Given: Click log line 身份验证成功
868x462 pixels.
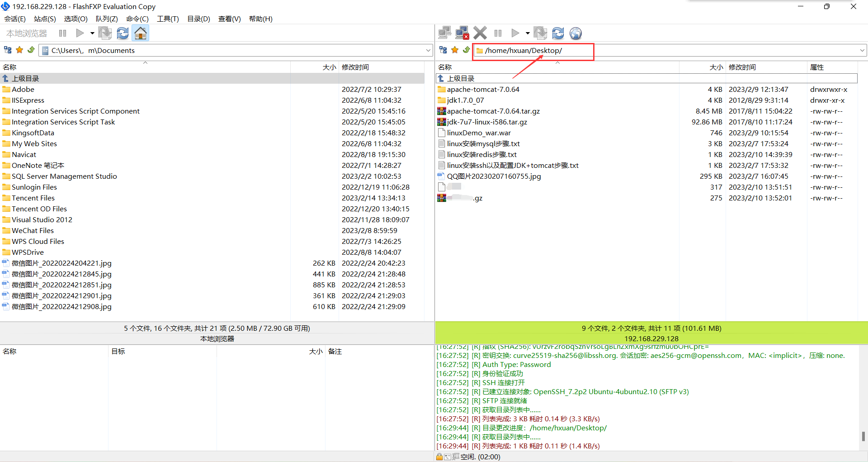Looking at the screenshot, I should coord(502,373).
